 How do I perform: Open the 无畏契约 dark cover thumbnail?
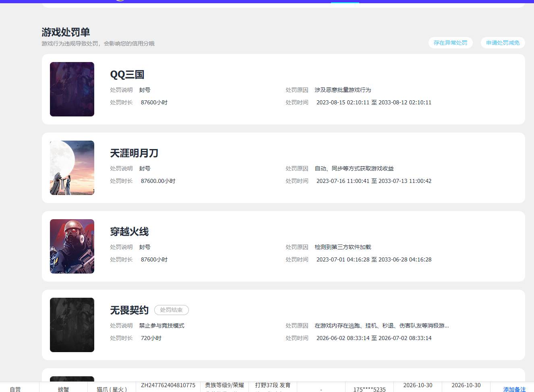[x=72, y=325]
